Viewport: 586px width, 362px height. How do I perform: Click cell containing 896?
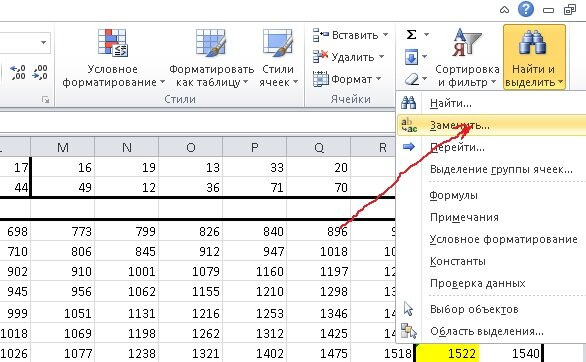[319, 232]
